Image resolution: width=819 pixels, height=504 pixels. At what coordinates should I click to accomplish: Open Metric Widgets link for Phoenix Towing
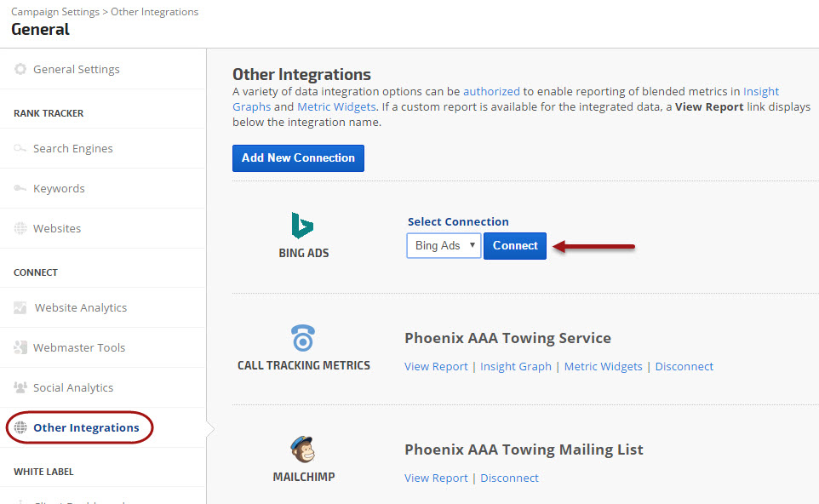[603, 366]
